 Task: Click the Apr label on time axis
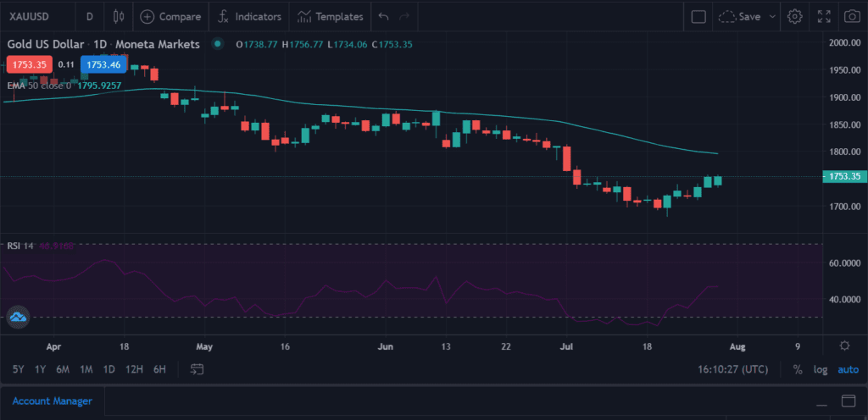[x=53, y=347]
